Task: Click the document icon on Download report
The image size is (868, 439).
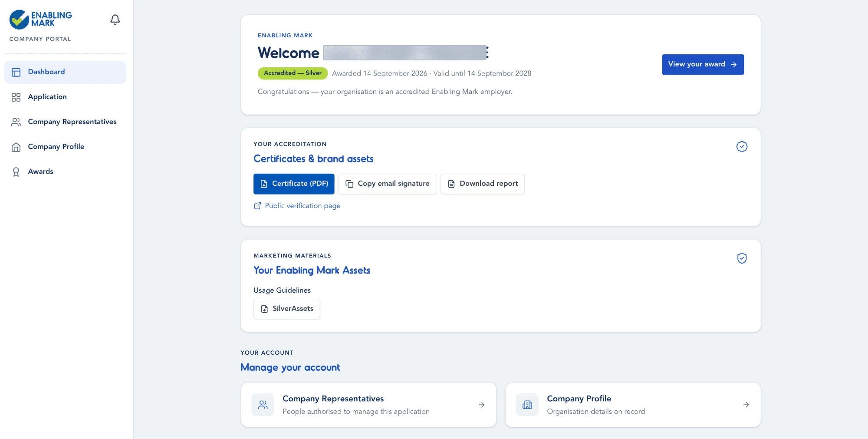Action: click(x=451, y=184)
